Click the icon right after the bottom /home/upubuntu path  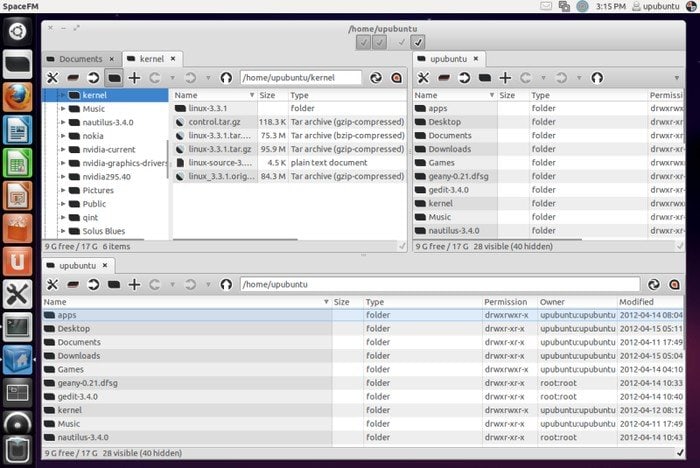(654, 284)
